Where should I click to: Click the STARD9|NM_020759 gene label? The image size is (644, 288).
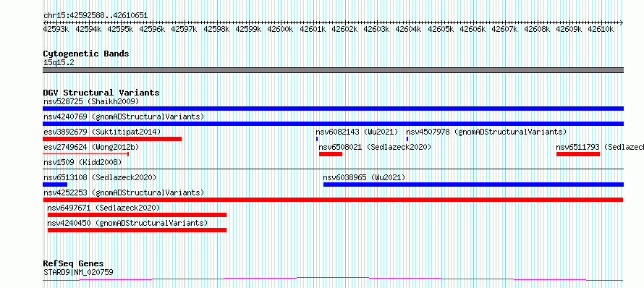tap(78, 272)
